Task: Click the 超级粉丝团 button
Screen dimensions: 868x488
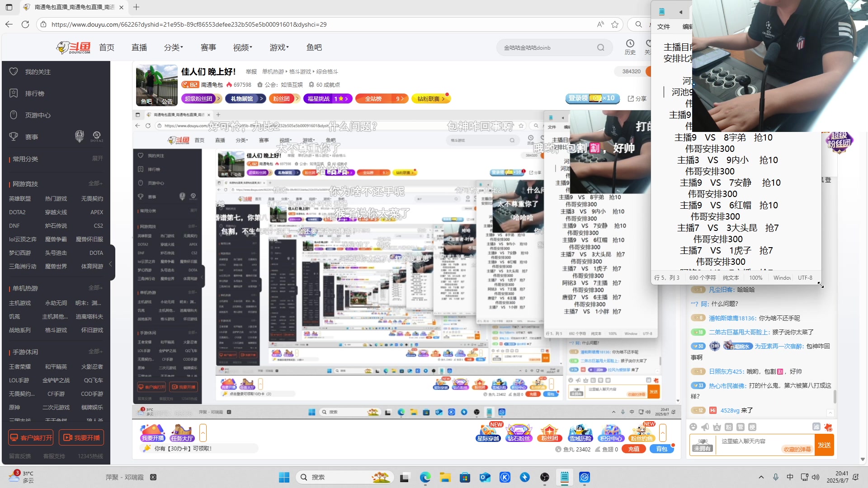Action: point(201,99)
